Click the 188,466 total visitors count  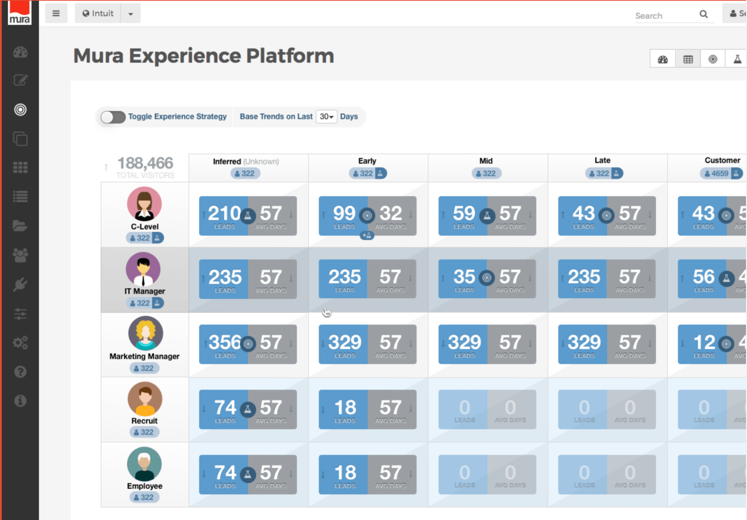[145, 163]
